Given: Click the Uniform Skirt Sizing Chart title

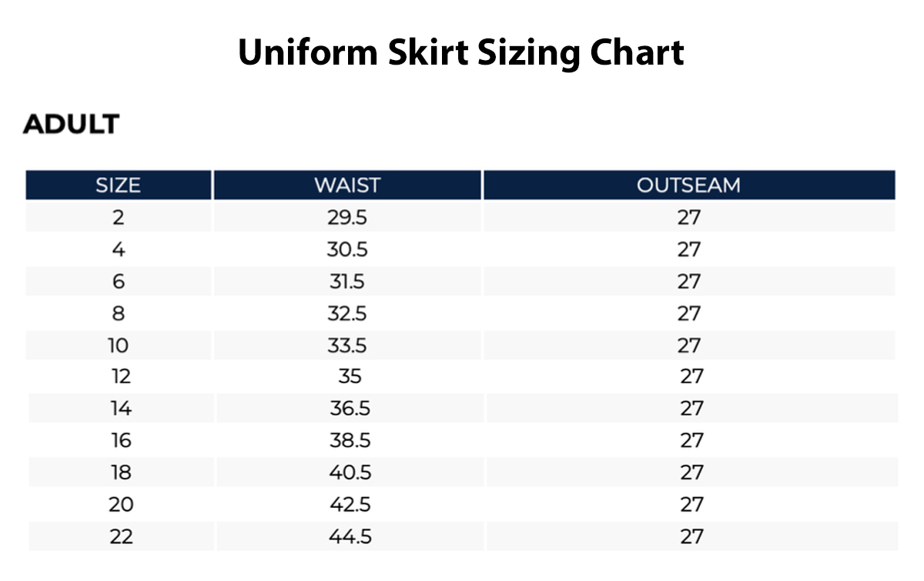Looking at the screenshot, I should pos(460,54).
